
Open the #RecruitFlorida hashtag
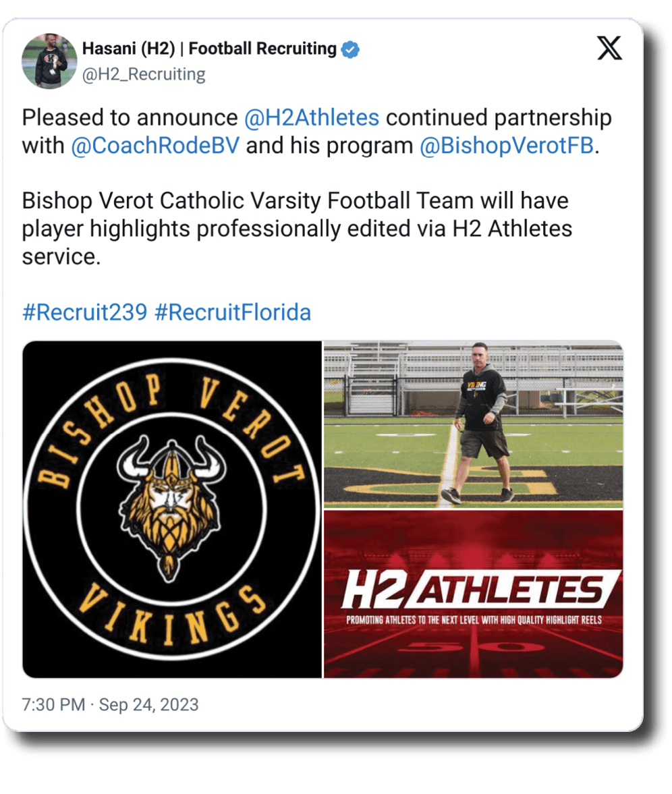(233, 312)
